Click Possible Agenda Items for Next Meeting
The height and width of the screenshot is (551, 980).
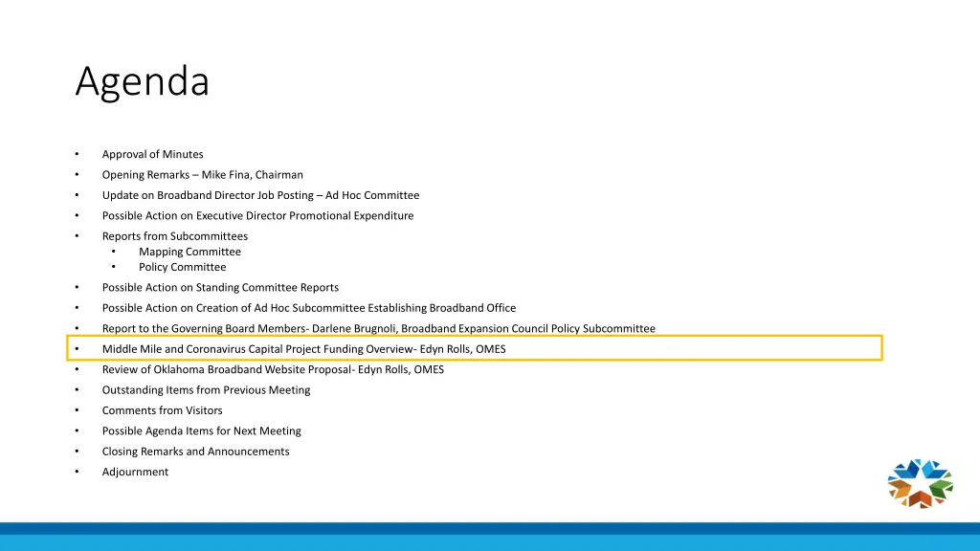pyautogui.click(x=201, y=431)
